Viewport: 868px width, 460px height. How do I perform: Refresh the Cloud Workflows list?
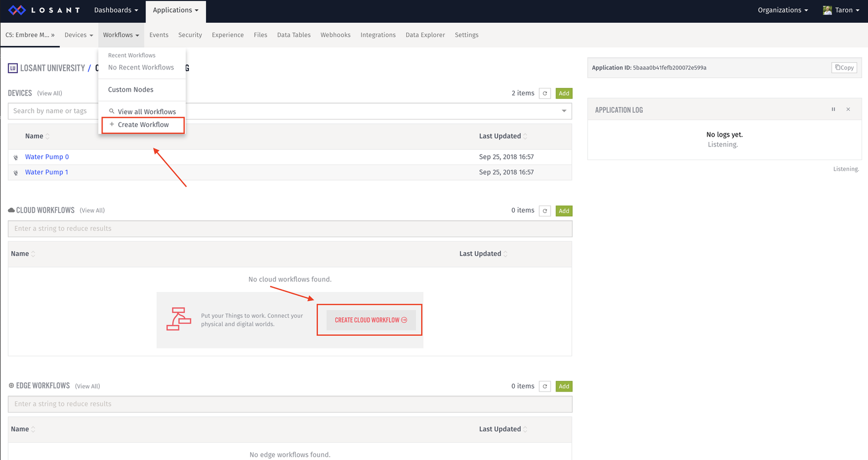click(x=545, y=210)
